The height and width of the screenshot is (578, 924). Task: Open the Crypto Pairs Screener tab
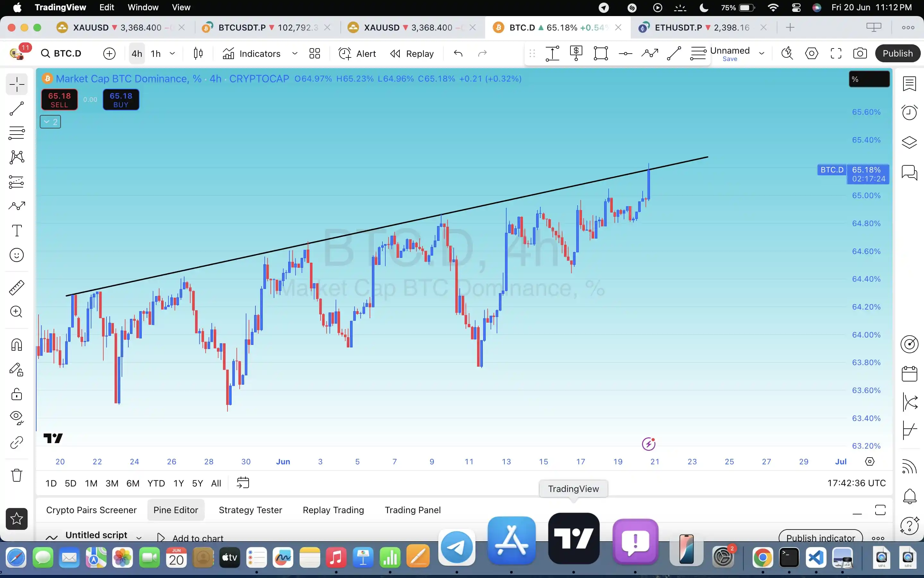pyautogui.click(x=91, y=510)
